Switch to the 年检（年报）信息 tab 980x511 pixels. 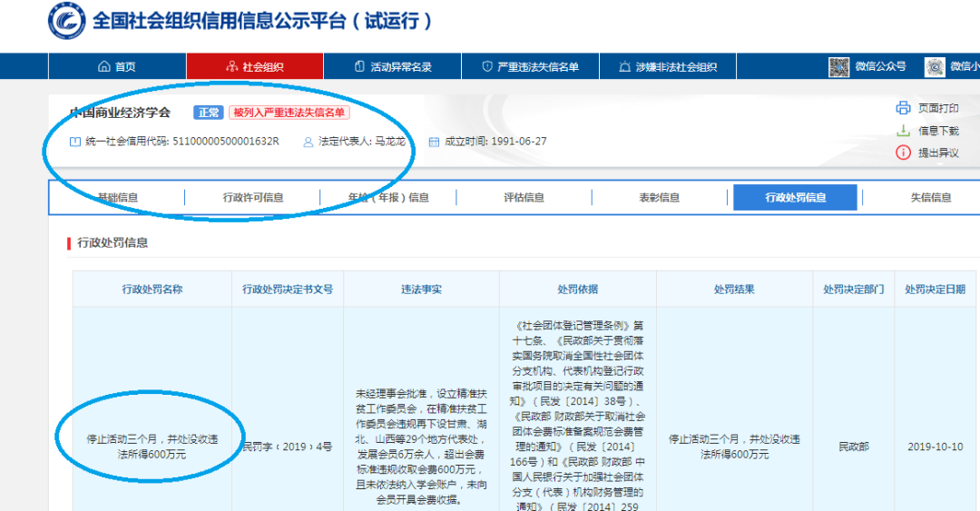pos(388,198)
